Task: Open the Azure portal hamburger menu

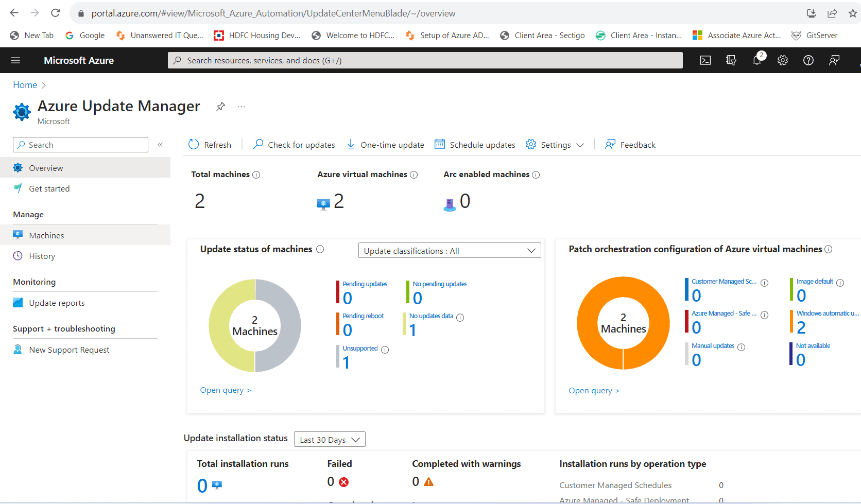Action: pos(15,60)
